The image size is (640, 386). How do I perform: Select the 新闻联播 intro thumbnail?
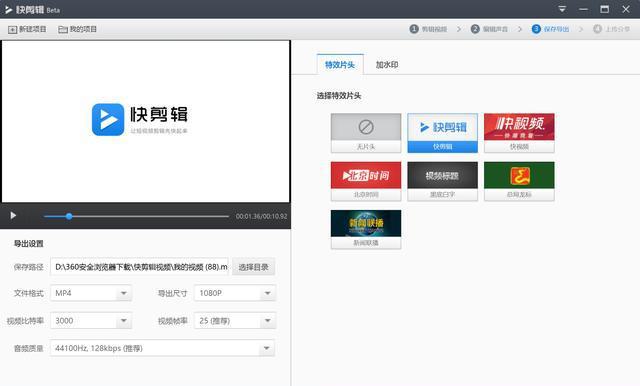pos(366,229)
